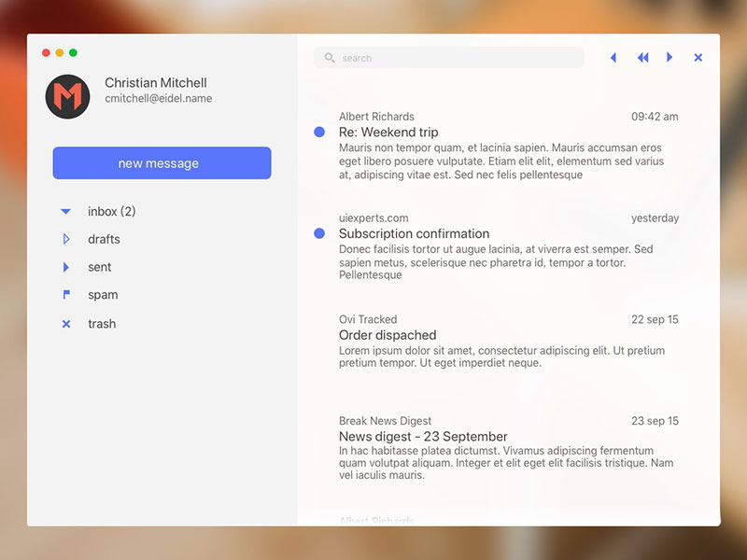Open the News digest - 23 September email

click(423, 437)
